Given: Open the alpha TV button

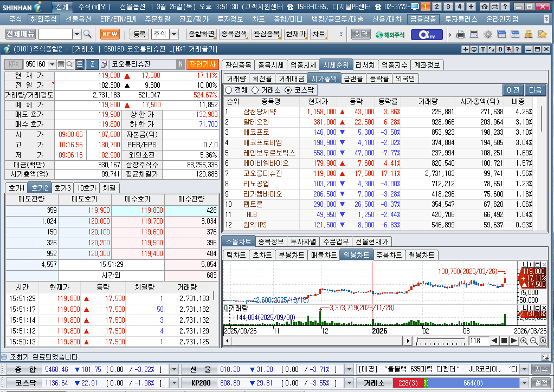Looking at the screenshot, I should (x=426, y=34).
